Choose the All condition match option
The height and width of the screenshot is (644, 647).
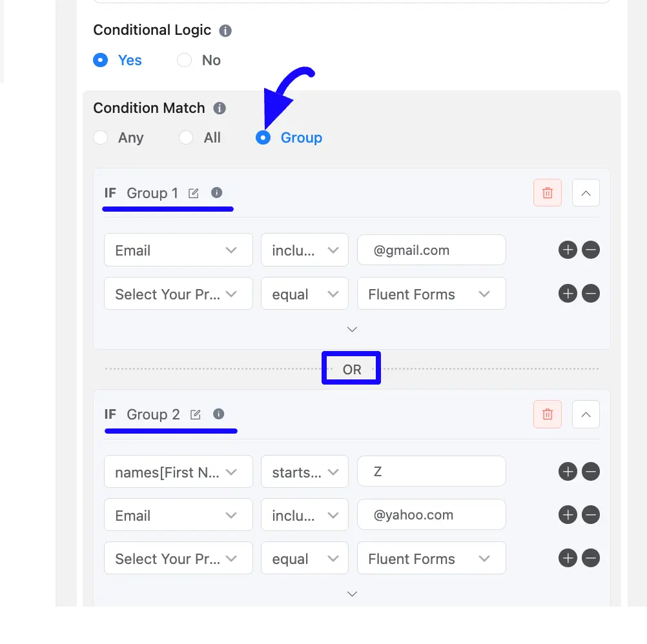click(186, 137)
